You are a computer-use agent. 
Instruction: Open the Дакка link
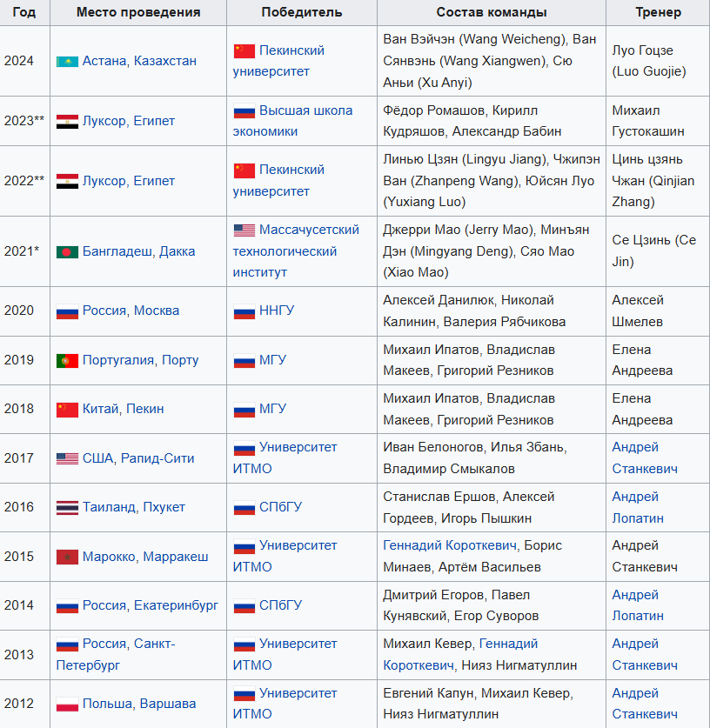click(177, 251)
